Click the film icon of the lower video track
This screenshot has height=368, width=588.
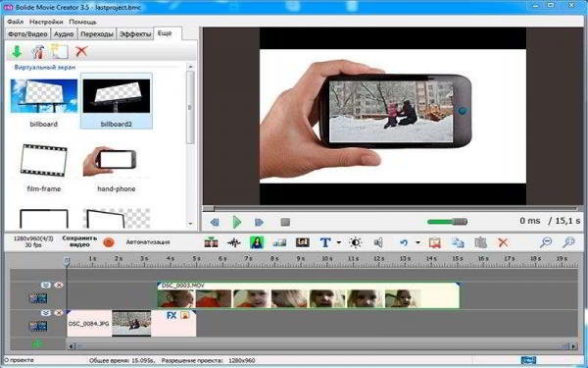click(x=38, y=326)
